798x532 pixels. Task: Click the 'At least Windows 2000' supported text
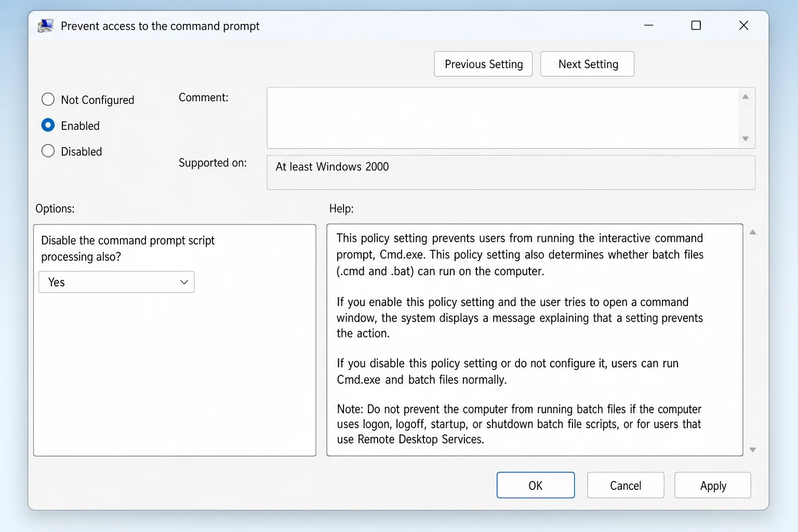tap(332, 167)
